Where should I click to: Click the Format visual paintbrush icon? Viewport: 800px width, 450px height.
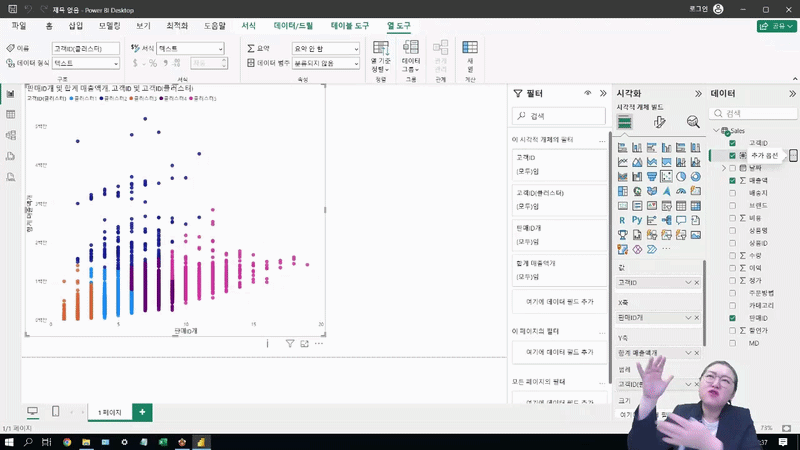click(x=659, y=122)
